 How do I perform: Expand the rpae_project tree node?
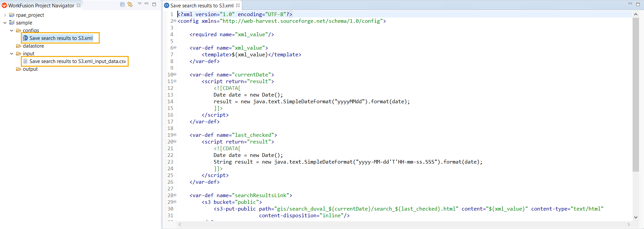5,15
